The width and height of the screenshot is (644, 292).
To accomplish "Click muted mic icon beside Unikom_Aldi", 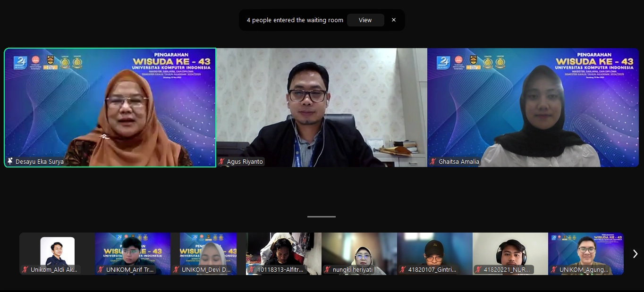I will (x=25, y=270).
